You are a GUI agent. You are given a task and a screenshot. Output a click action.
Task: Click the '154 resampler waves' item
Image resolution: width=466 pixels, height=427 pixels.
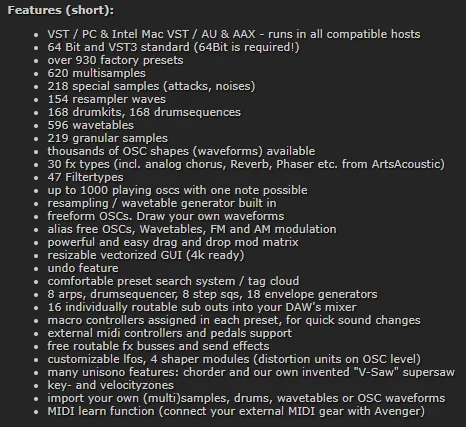click(x=106, y=99)
